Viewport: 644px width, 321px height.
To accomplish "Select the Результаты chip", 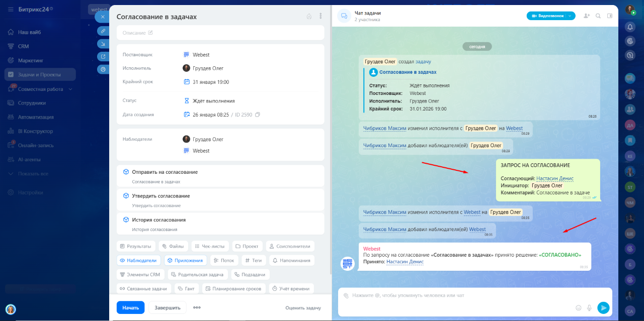I will (x=136, y=246).
